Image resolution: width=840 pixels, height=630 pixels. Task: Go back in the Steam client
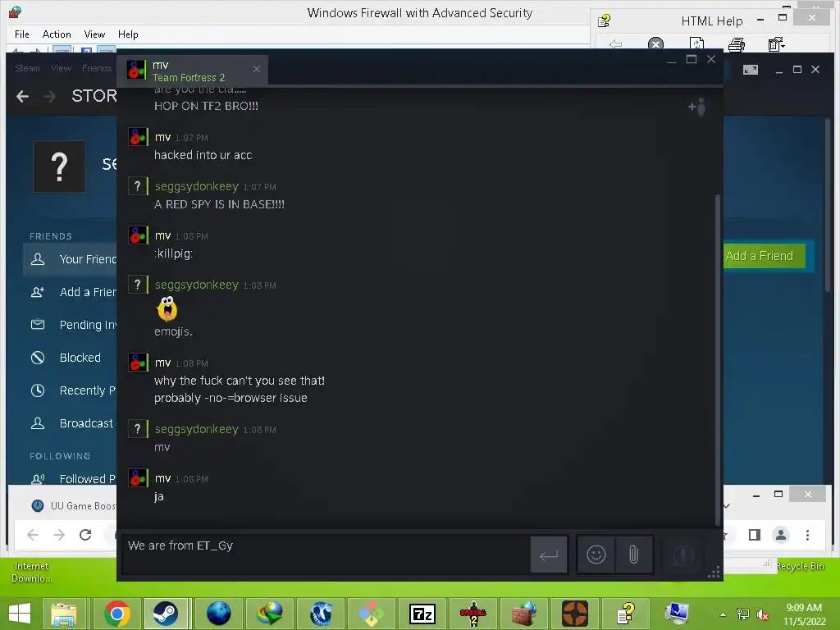coord(22,97)
